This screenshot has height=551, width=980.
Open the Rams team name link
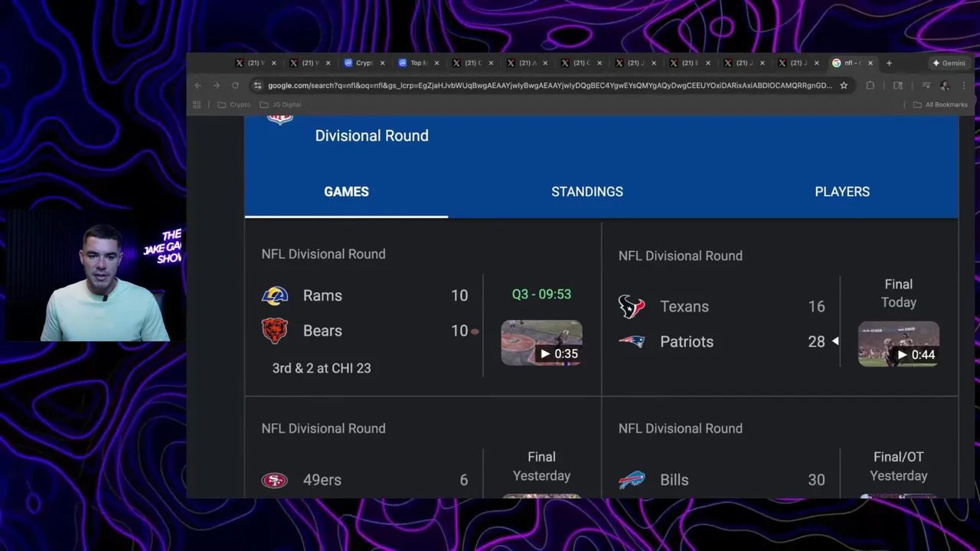322,295
